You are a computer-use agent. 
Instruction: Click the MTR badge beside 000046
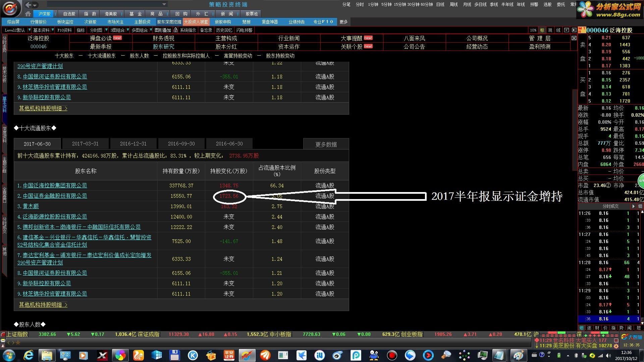582,30
